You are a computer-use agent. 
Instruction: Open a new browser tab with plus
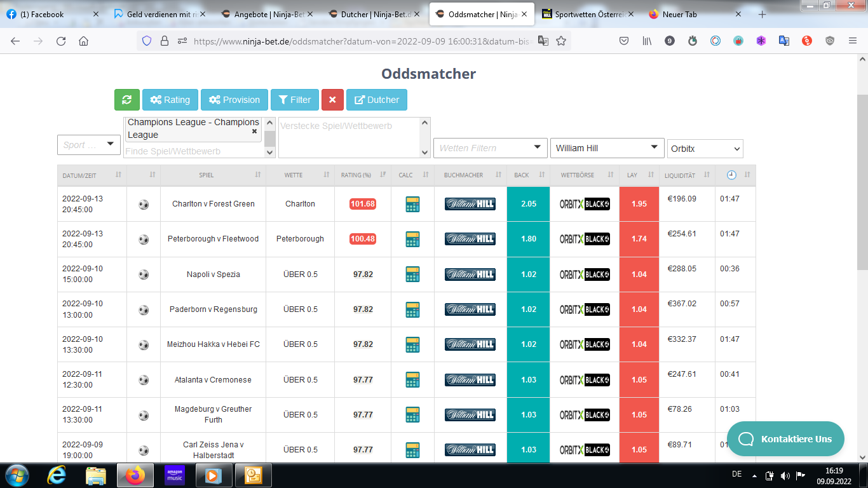click(763, 14)
